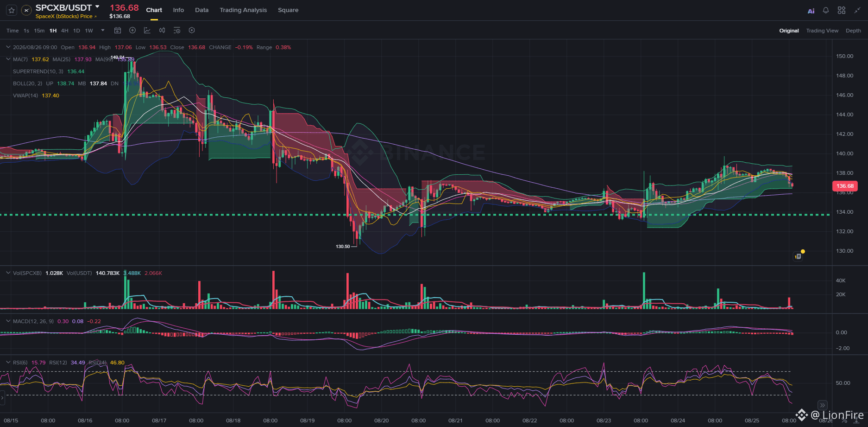The height and width of the screenshot is (427, 868).
Task: Collapse the MA indicator legend
Action: [8, 59]
